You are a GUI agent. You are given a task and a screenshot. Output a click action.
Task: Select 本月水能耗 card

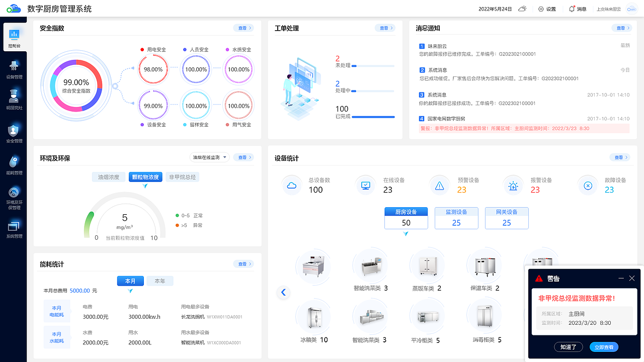tap(56, 337)
